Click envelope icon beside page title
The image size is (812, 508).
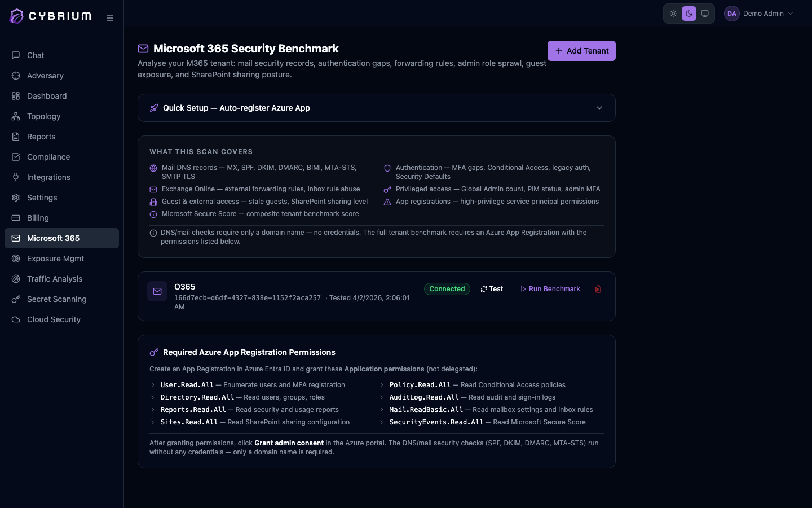click(x=143, y=49)
